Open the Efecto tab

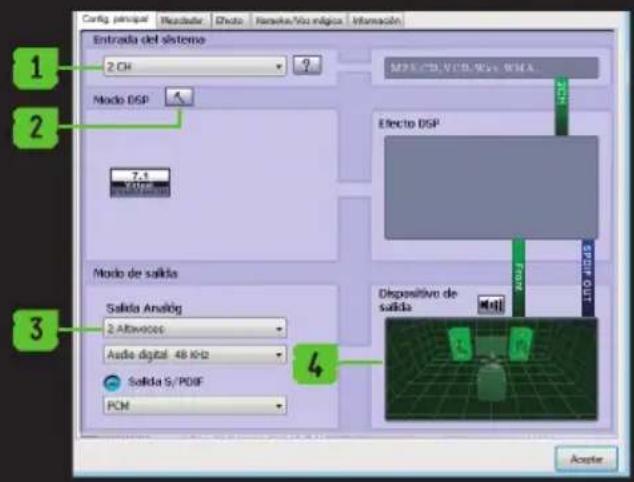pyautogui.click(x=228, y=20)
